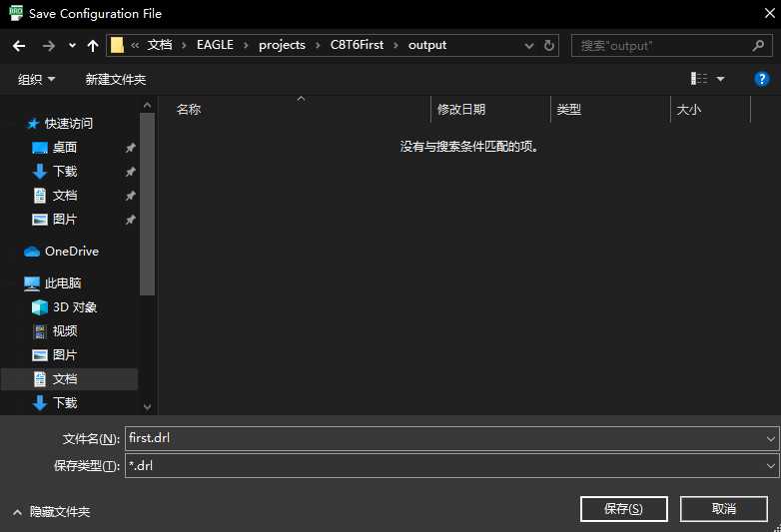Create a new folder with 新建文件夹
781x532 pixels.
[x=115, y=79]
